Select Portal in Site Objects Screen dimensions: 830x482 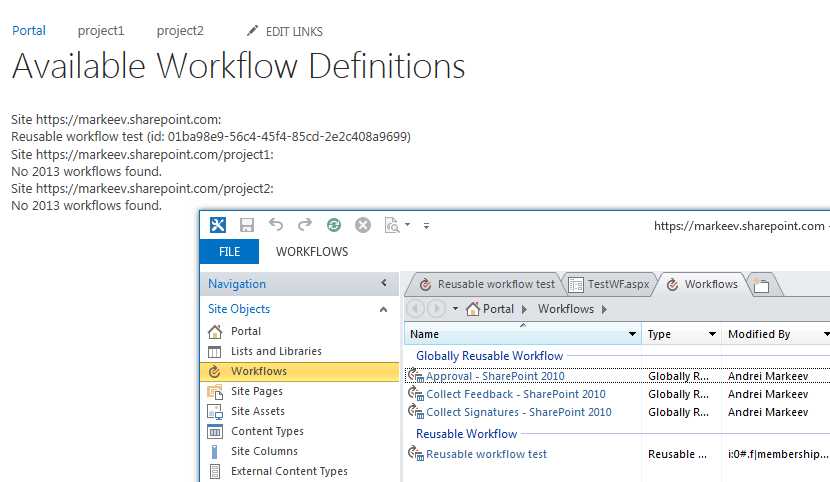click(246, 331)
